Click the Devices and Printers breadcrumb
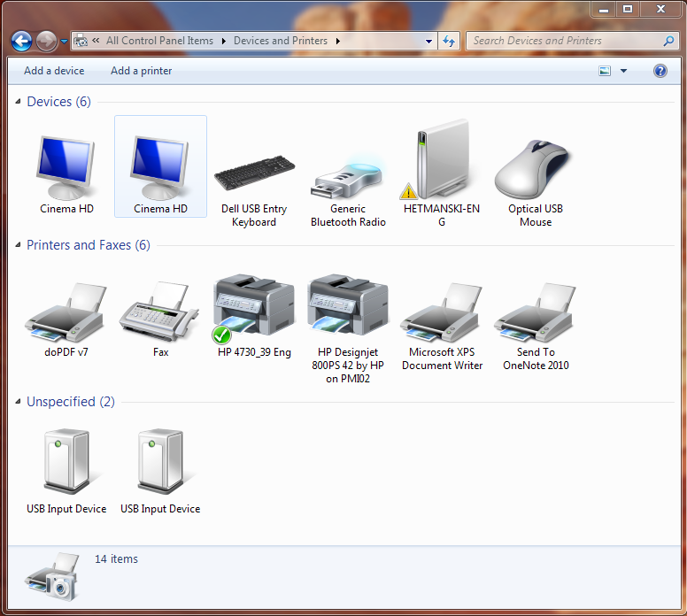This screenshot has width=687, height=616. [281, 41]
